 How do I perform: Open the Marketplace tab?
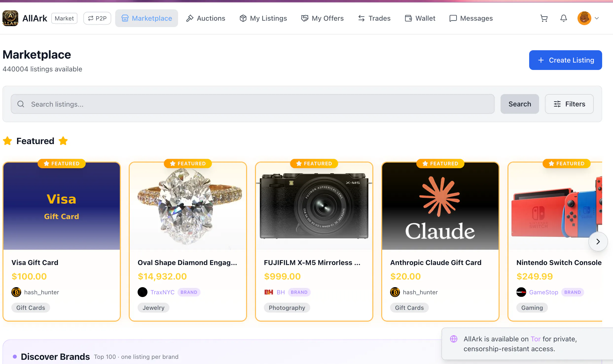tap(146, 18)
